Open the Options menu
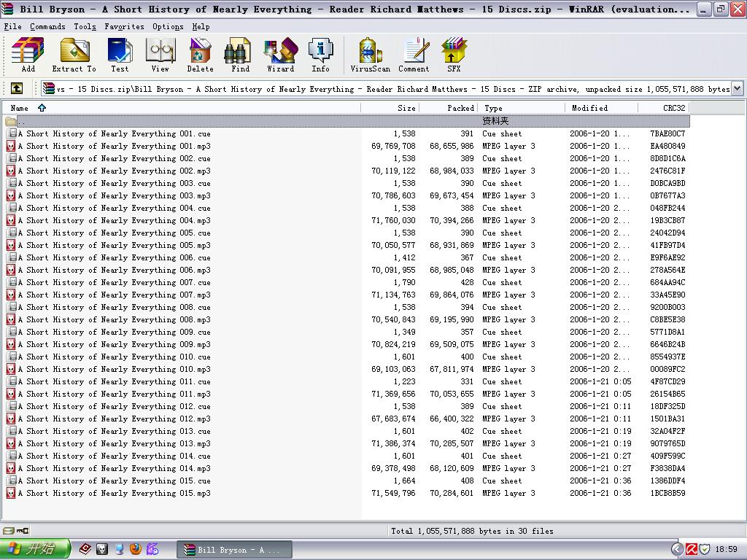747x560 pixels. (168, 27)
